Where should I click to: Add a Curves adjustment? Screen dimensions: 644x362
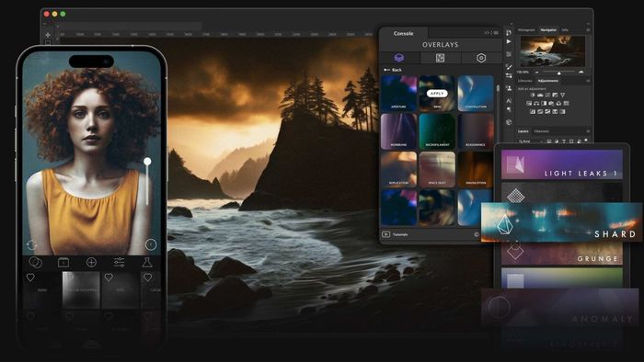click(x=547, y=96)
